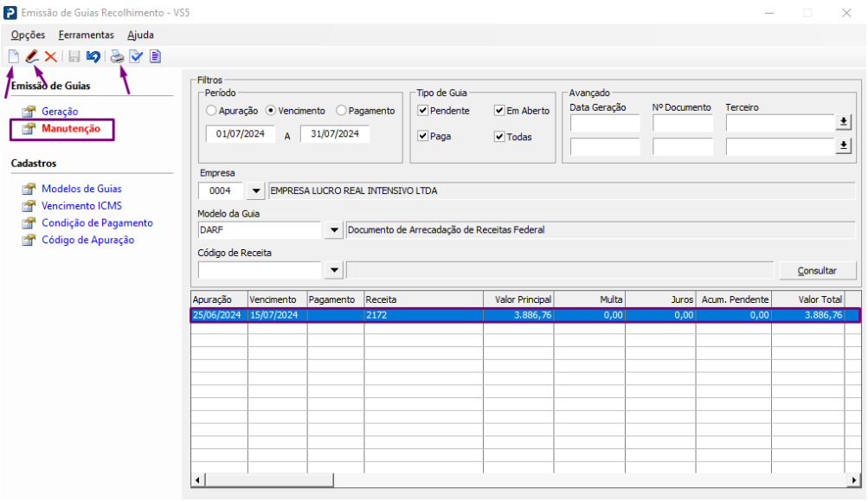This screenshot has width=868, height=502.
Task: Select the Pagamento period radio button
Action: pos(341,111)
